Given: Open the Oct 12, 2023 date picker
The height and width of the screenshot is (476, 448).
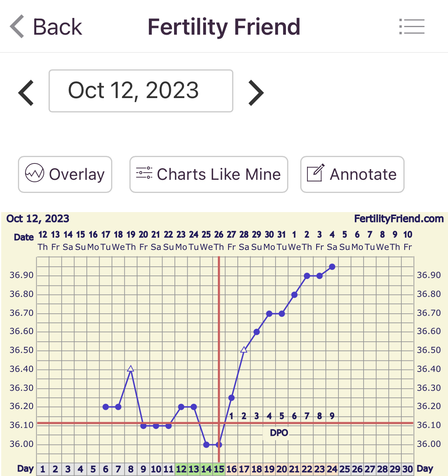Looking at the screenshot, I should [141, 91].
